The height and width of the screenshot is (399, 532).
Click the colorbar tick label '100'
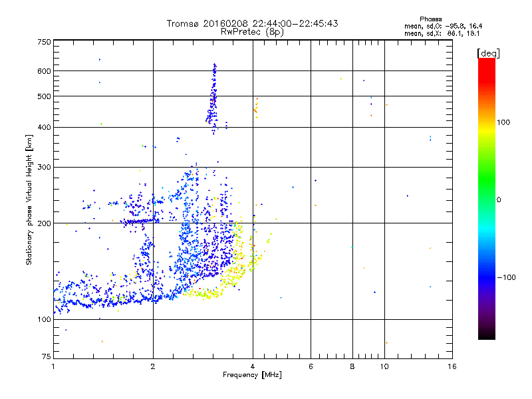tap(503, 122)
